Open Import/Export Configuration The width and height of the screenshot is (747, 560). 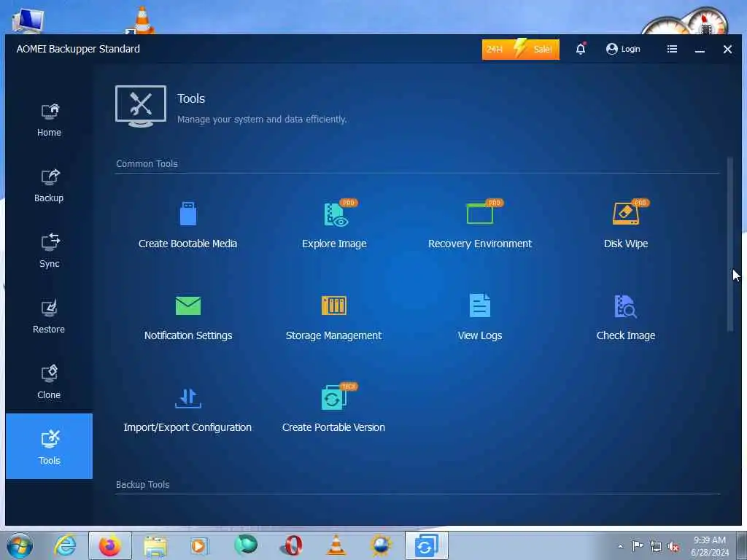pyautogui.click(x=187, y=410)
